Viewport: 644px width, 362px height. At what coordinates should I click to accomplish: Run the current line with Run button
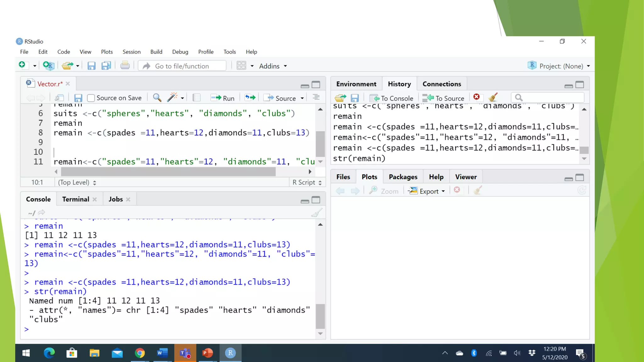223,98
